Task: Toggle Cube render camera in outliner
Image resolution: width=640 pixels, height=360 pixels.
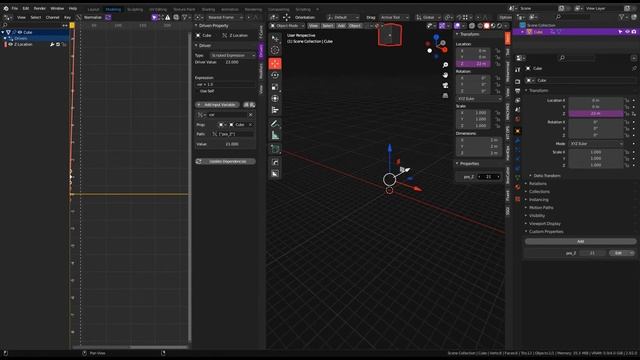Action: (634, 32)
